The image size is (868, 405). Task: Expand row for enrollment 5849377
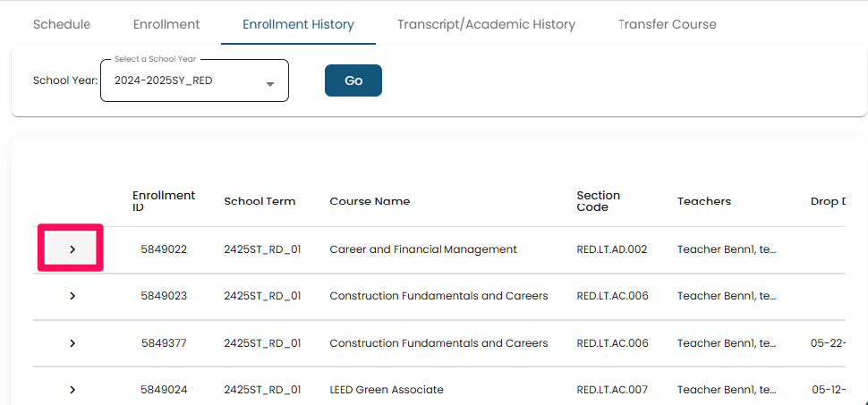(72, 342)
